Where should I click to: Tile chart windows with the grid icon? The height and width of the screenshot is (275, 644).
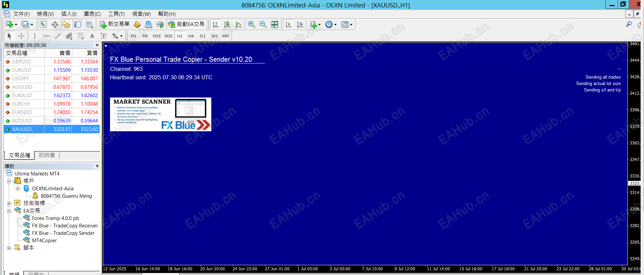[x=274, y=24]
